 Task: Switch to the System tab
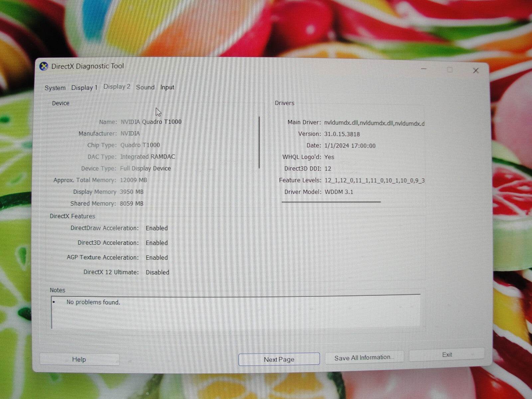pos(55,87)
